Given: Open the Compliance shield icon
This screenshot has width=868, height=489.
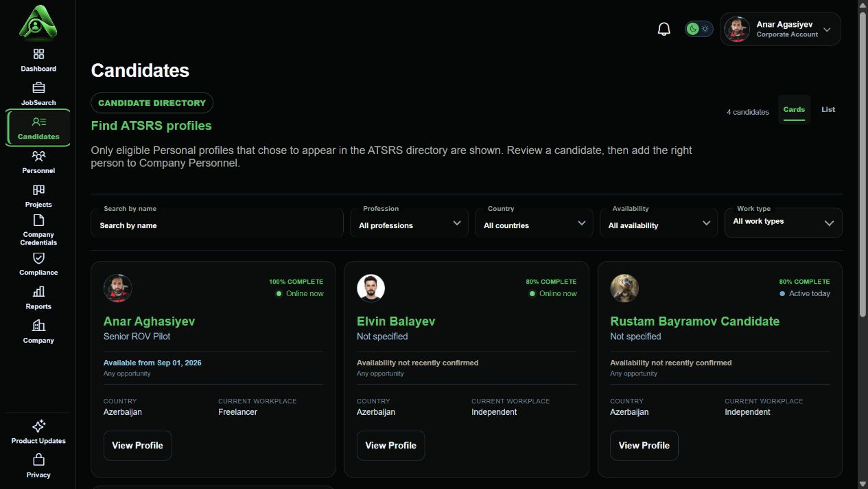Looking at the screenshot, I should [x=38, y=258].
